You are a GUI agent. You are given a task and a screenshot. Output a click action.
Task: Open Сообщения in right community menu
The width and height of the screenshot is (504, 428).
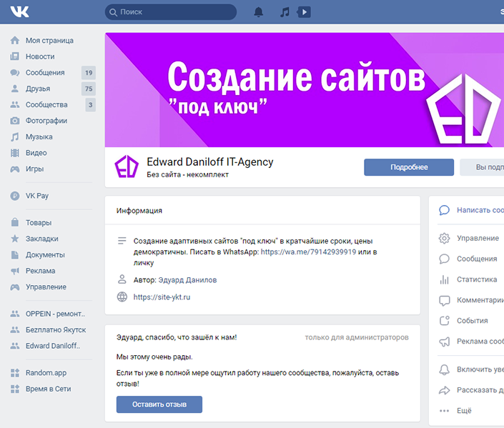[x=477, y=259]
